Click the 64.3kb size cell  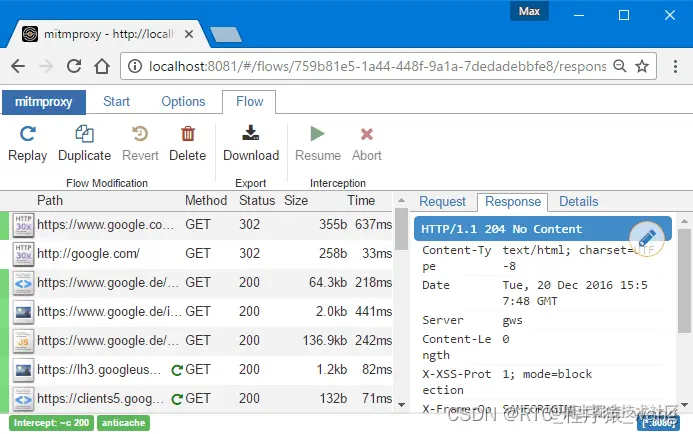pyautogui.click(x=328, y=283)
